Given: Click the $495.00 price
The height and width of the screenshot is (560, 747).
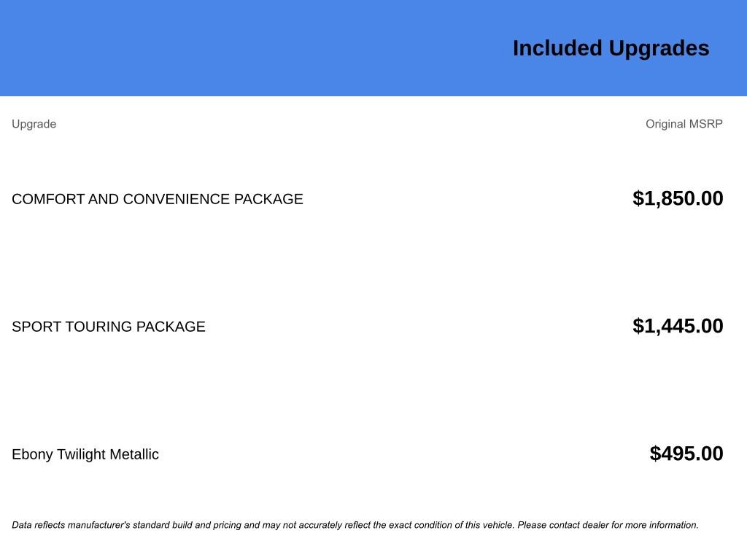Looking at the screenshot, I should click(x=686, y=454).
